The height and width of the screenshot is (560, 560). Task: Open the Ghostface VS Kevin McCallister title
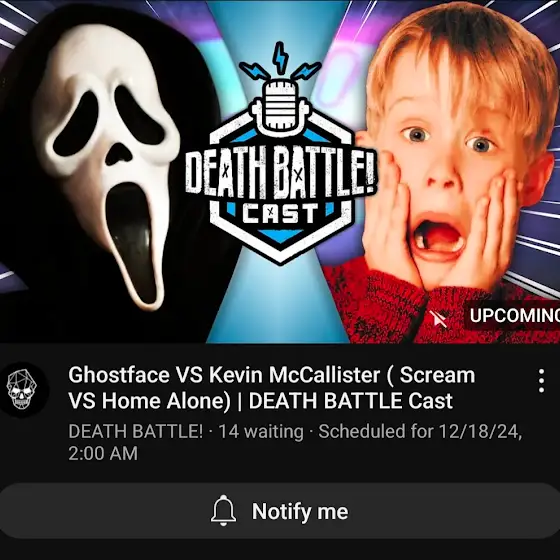pos(272,388)
